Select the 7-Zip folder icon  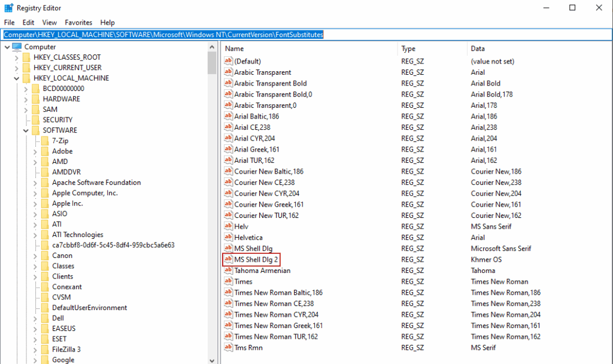pyautogui.click(x=45, y=141)
